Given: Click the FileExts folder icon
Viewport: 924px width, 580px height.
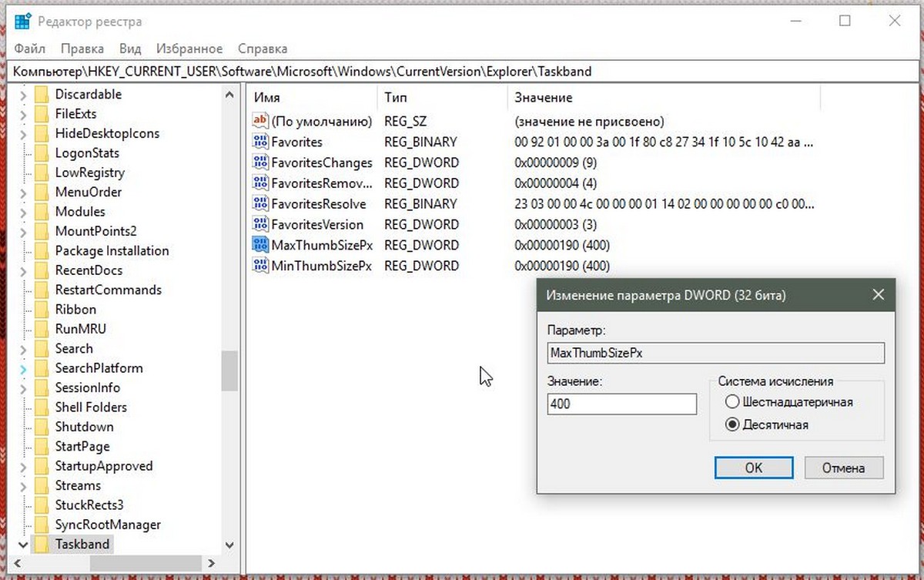Looking at the screenshot, I should [41, 114].
